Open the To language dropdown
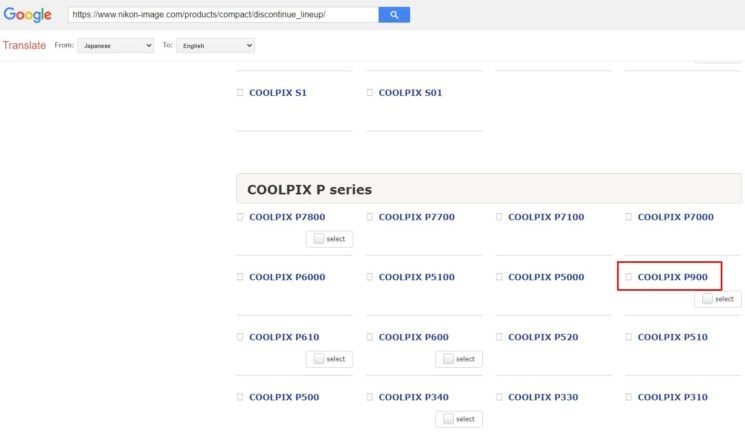This screenshot has width=745, height=433. click(215, 45)
